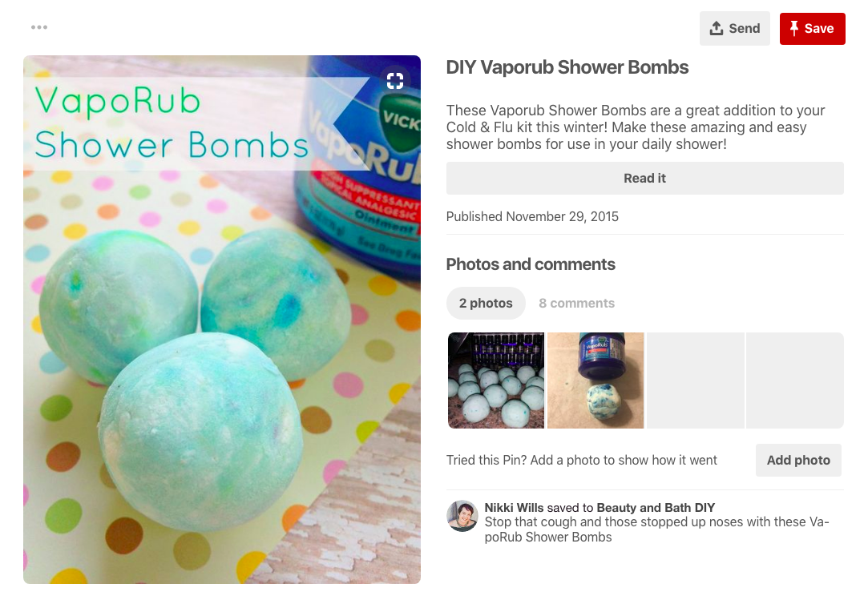
Task: Open Nikki Wills profile avatar
Action: [462, 516]
